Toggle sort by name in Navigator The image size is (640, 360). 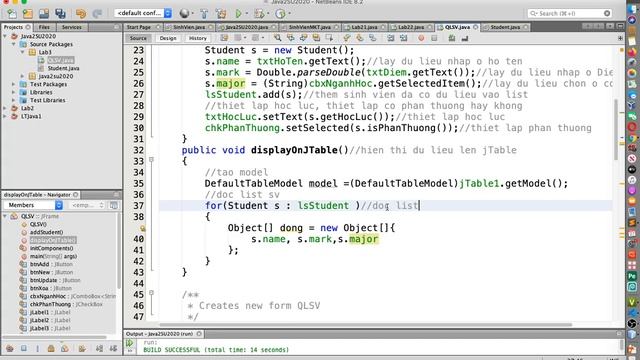99,349
